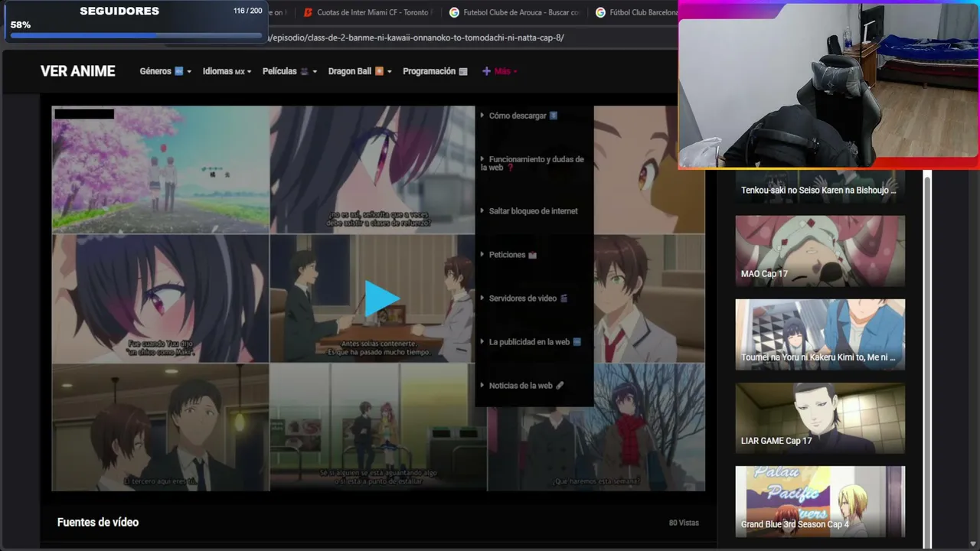Click the Peticiones icon
The width and height of the screenshot is (980, 551).
pos(533,255)
